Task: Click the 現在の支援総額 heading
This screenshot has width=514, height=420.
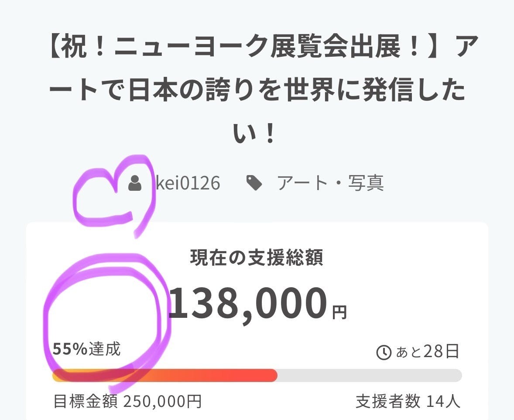Action: click(x=257, y=258)
